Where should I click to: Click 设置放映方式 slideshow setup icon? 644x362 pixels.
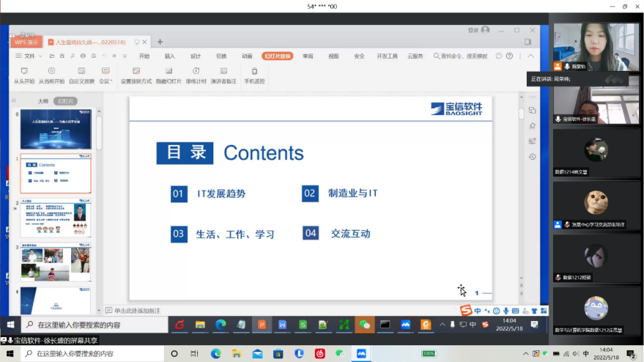coord(136,71)
